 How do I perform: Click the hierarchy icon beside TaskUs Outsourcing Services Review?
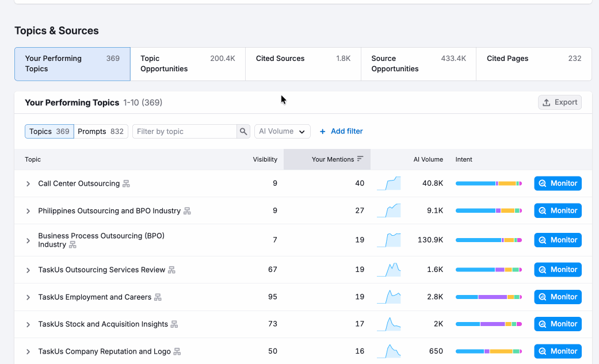coord(171,270)
